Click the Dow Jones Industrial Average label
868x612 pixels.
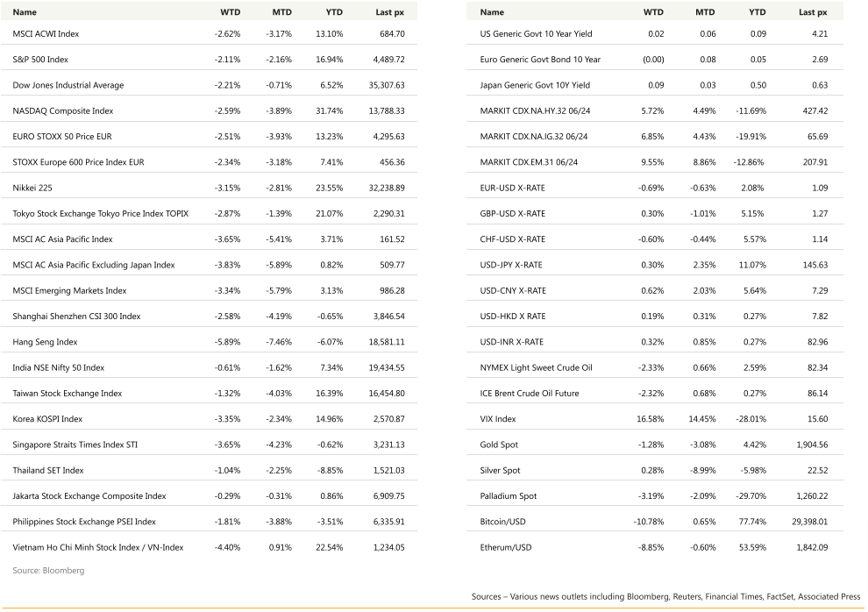click(68, 86)
